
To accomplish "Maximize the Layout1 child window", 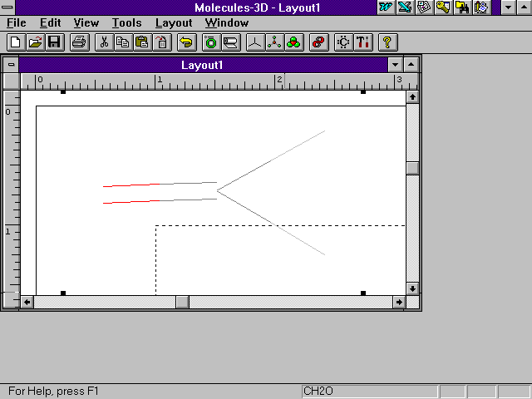I will click(411, 65).
